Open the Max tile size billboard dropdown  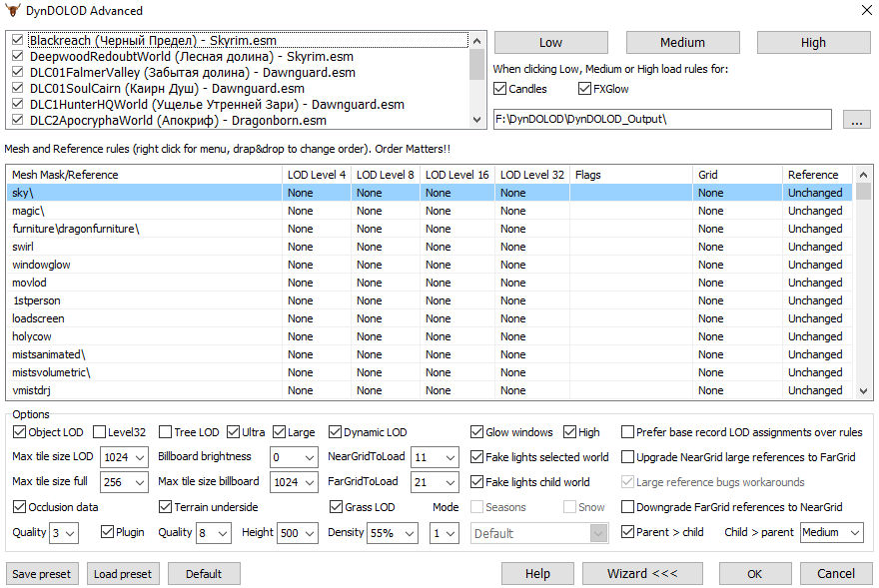click(294, 482)
